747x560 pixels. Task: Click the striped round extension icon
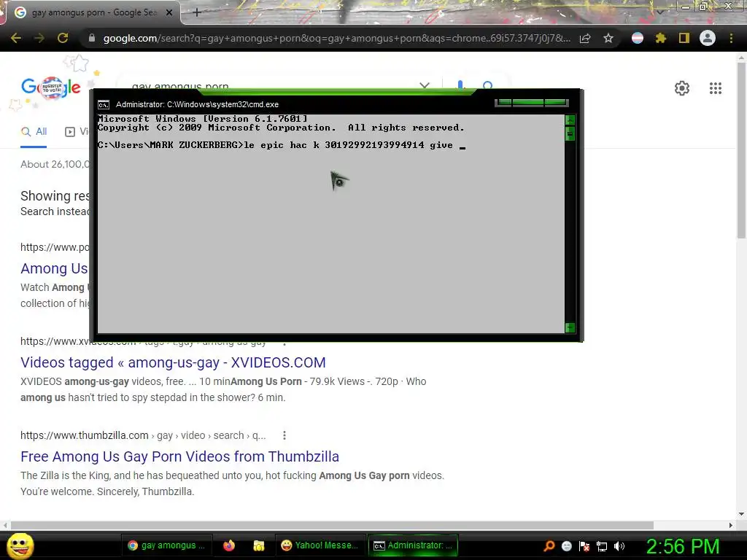[638, 38]
